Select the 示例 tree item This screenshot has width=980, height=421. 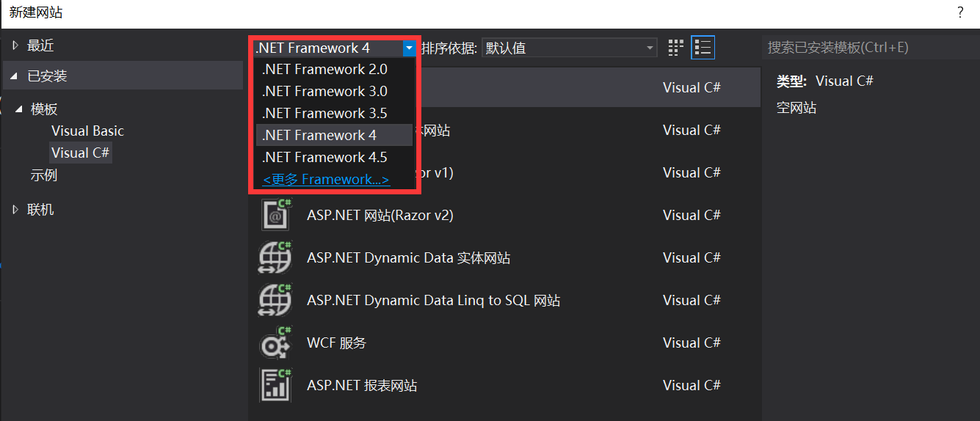coord(44,176)
